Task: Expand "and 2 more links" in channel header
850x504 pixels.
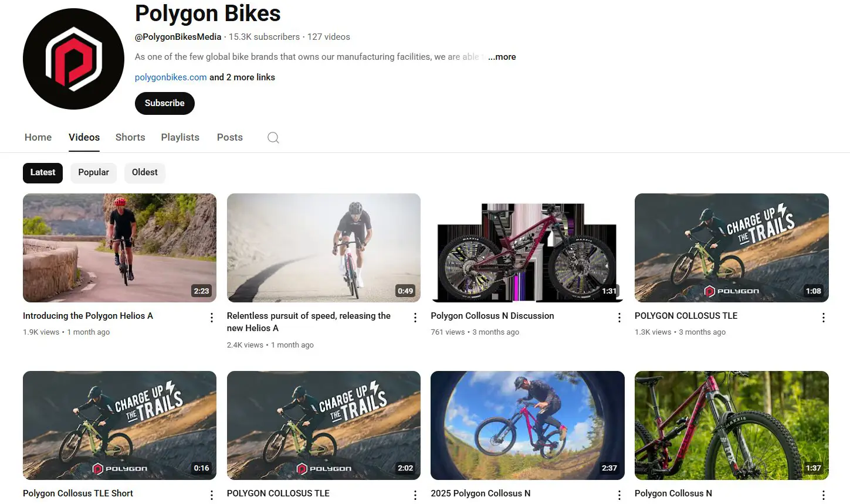Action: point(242,77)
